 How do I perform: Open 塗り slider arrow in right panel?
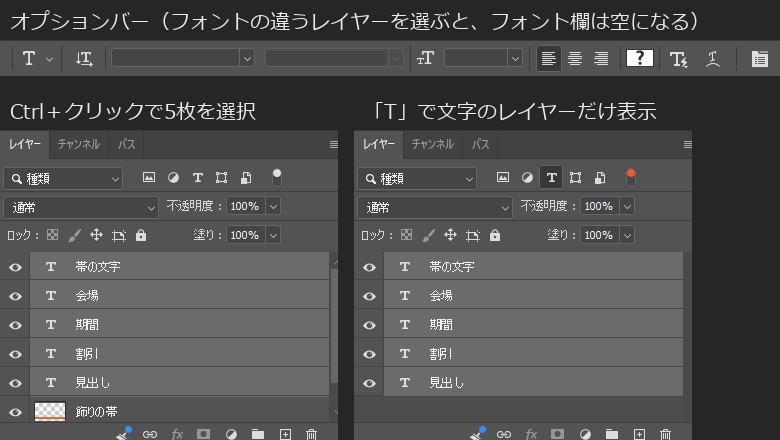point(627,235)
